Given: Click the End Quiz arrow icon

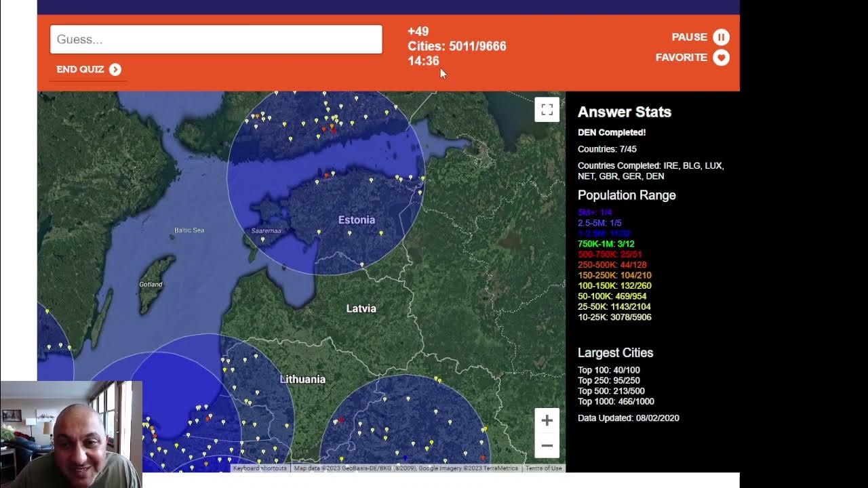Looking at the screenshot, I should (x=115, y=69).
